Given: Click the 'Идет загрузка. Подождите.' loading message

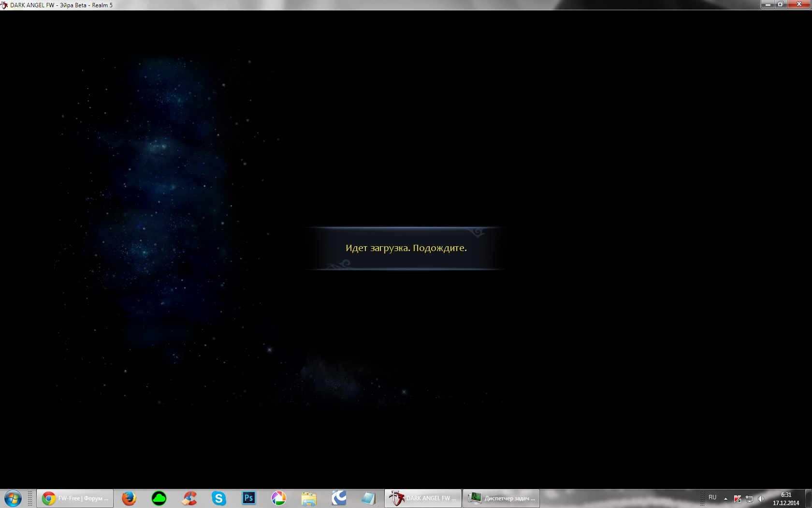Looking at the screenshot, I should [x=406, y=248].
